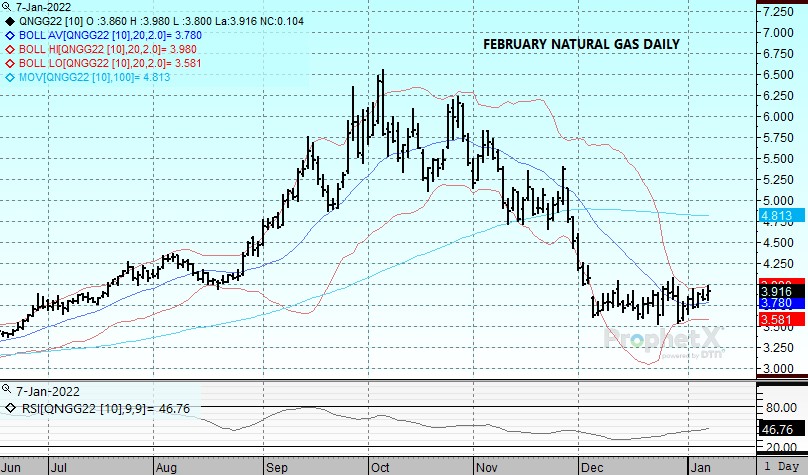Click the Oct label on the date axis

[x=381, y=466]
